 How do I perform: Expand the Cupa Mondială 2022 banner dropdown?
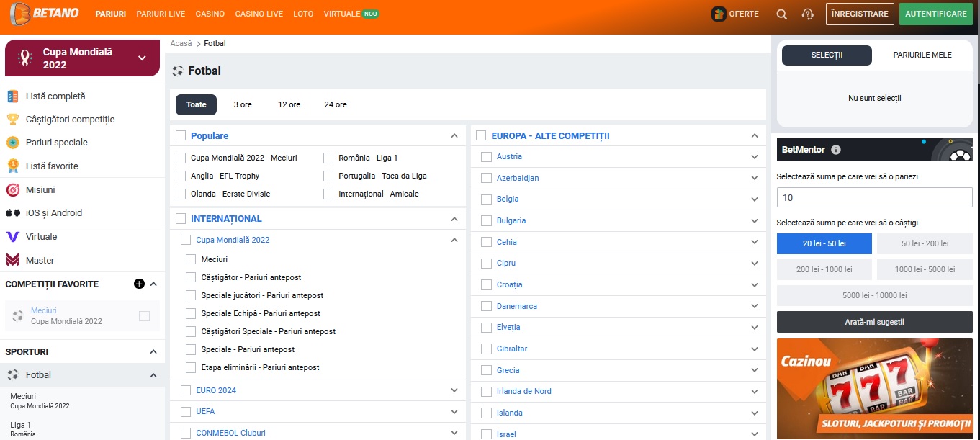click(142, 58)
